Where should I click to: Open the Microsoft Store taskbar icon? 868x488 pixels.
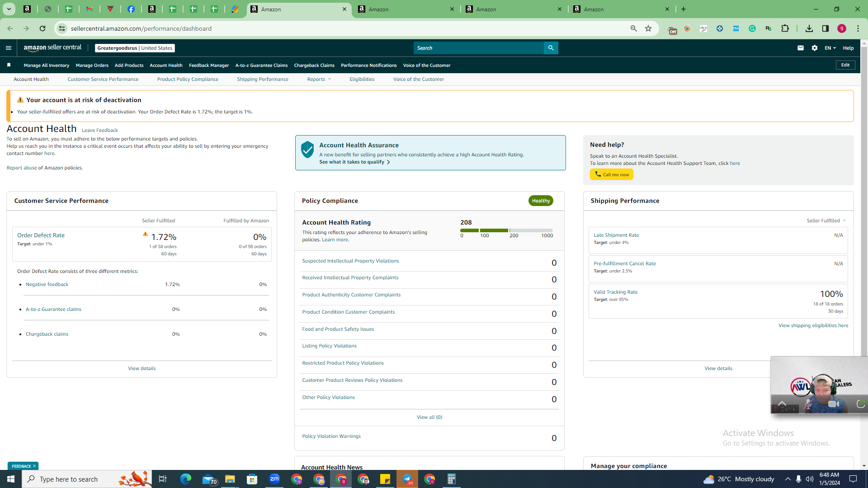pyautogui.click(x=252, y=479)
